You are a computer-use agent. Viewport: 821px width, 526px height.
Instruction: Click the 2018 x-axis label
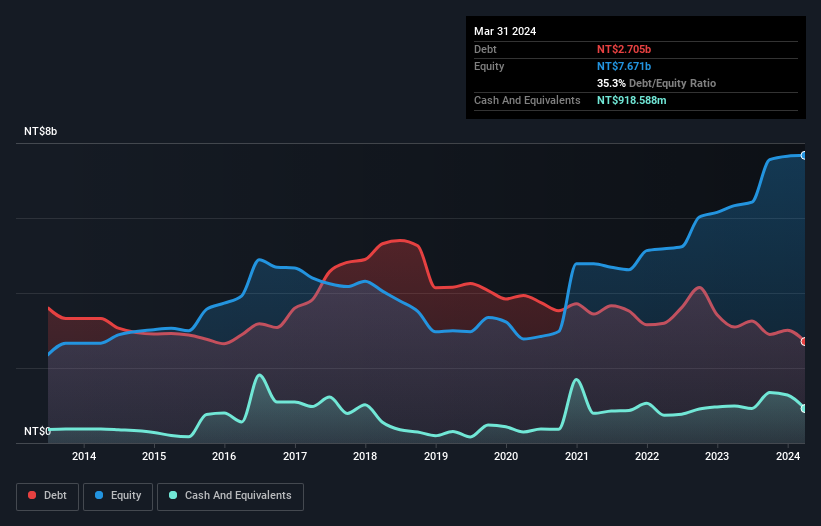point(365,456)
